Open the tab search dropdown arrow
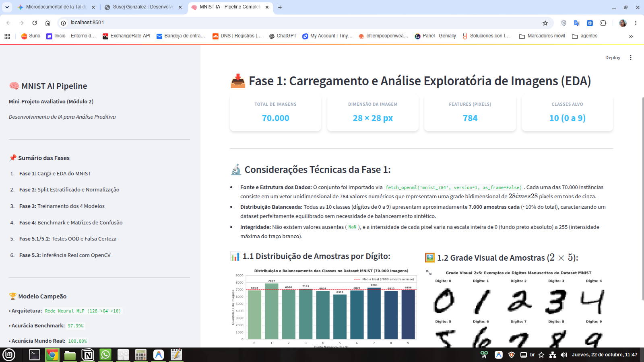 pyautogui.click(x=7, y=7)
